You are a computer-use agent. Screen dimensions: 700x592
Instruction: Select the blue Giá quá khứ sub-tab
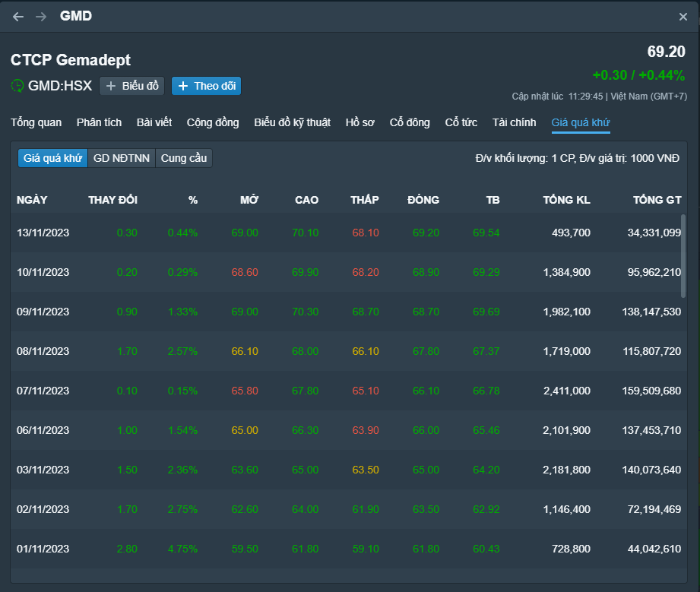point(52,158)
